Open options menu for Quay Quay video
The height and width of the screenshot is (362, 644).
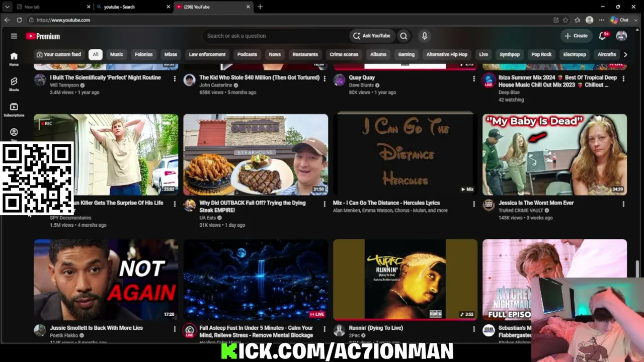point(473,78)
